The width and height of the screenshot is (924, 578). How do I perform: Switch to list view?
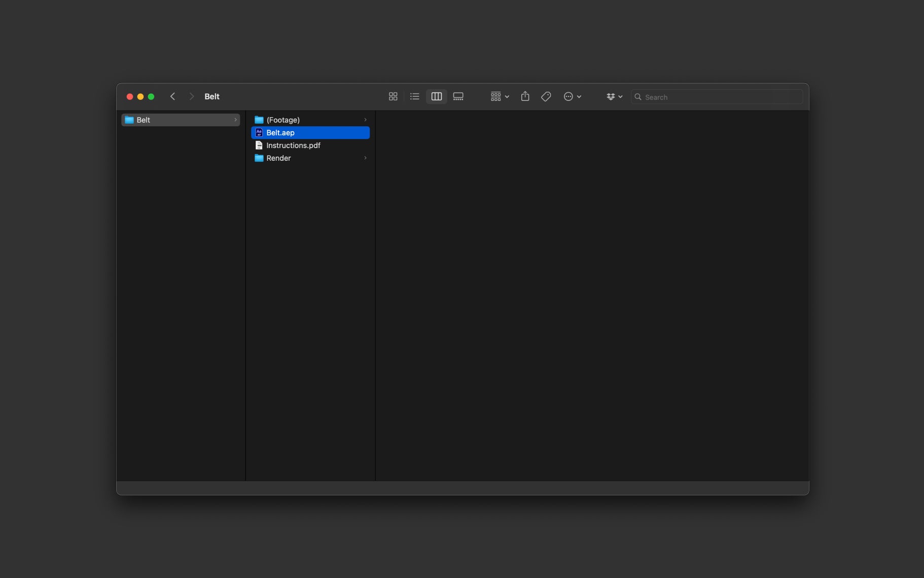pyautogui.click(x=415, y=96)
